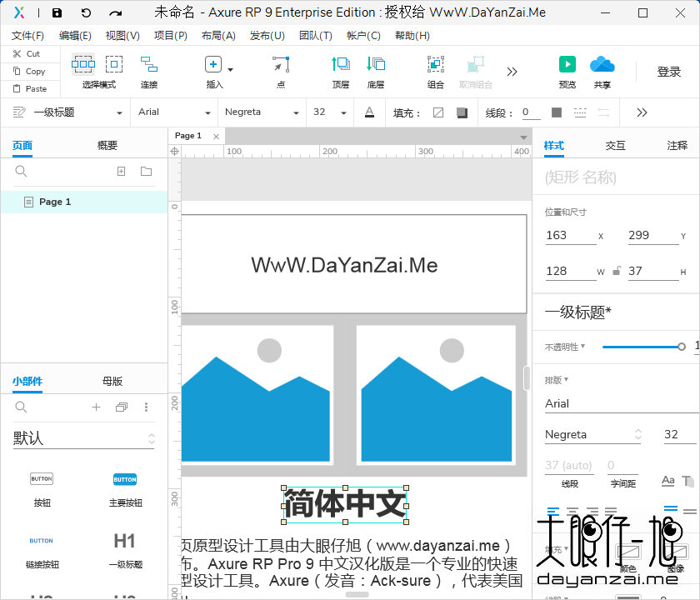Toggle the aspect ratio lock icon
This screenshot has height=600, width=700.
click(x=617, y=271)
